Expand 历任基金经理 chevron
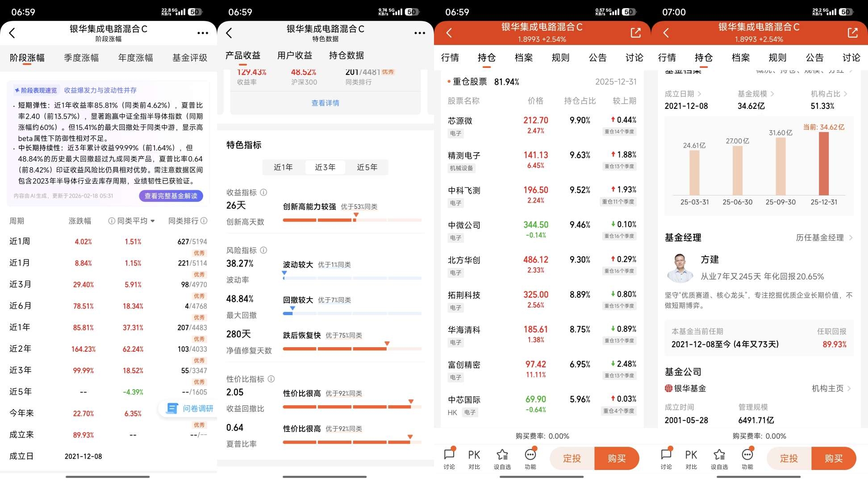The height and width of the screenshot is (482, 868). point(850,237)
